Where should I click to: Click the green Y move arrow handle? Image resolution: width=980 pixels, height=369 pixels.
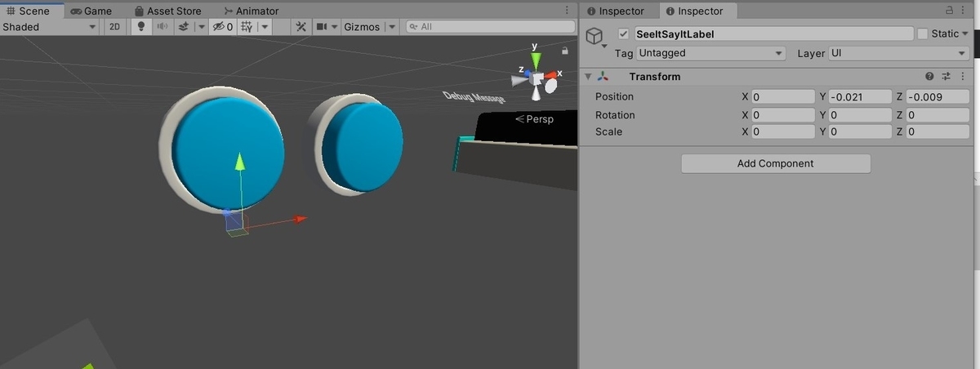pyautogui.click(x=239, y=160)
